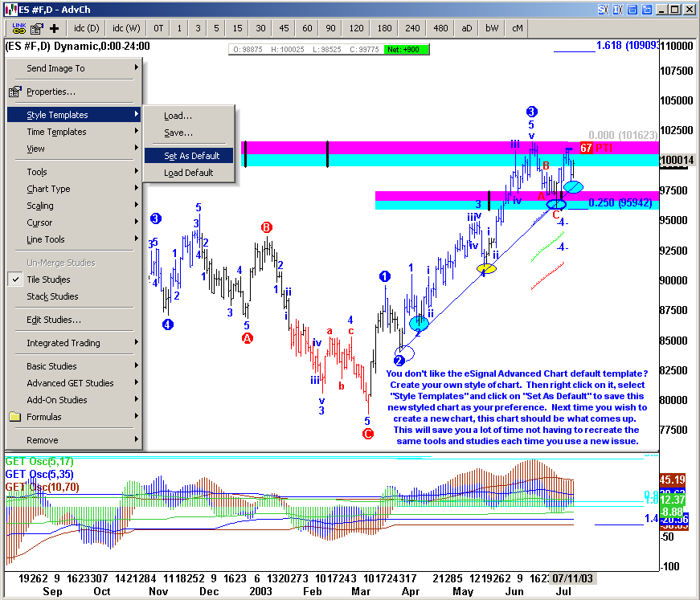Select Set As Default
Image resolution: width=700 pixels, height=600 pixels.
click(189, 156)
